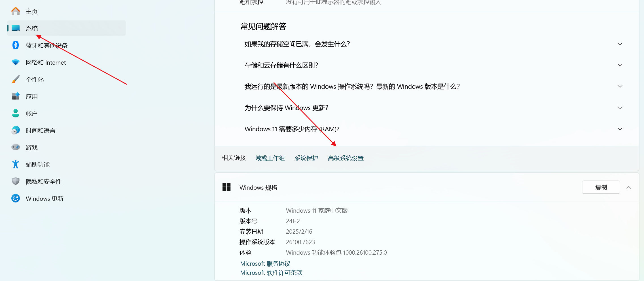Click the System monitor icon in sidebar

(x=16, y=28)
